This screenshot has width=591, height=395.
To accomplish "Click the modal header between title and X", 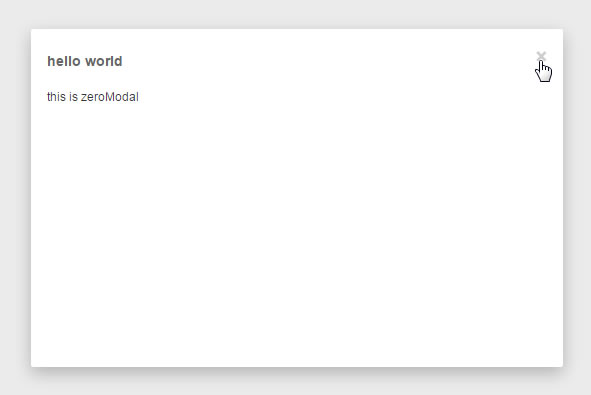I will click(x=328, y=61).
